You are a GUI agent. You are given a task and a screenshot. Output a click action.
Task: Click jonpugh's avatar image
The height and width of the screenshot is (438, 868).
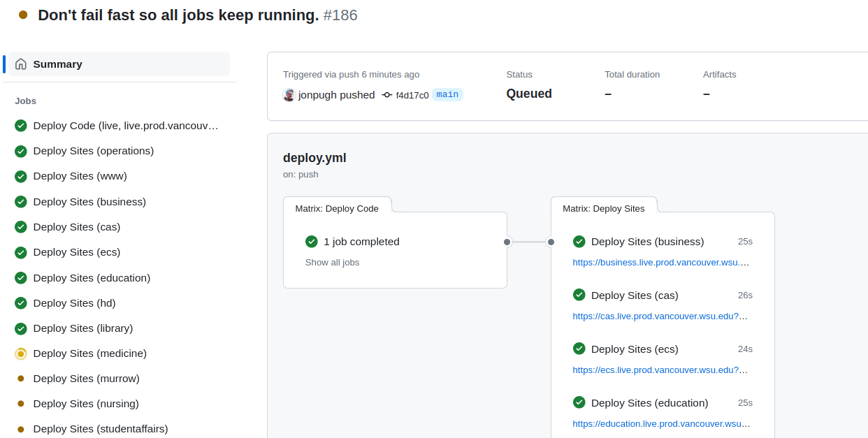(x=289, y=94)
